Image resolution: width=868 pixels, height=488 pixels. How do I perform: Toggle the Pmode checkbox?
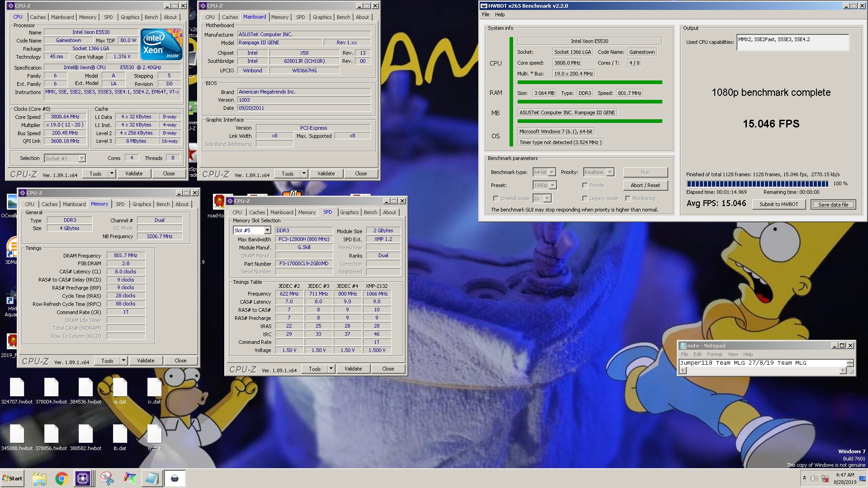click(585, 185)
